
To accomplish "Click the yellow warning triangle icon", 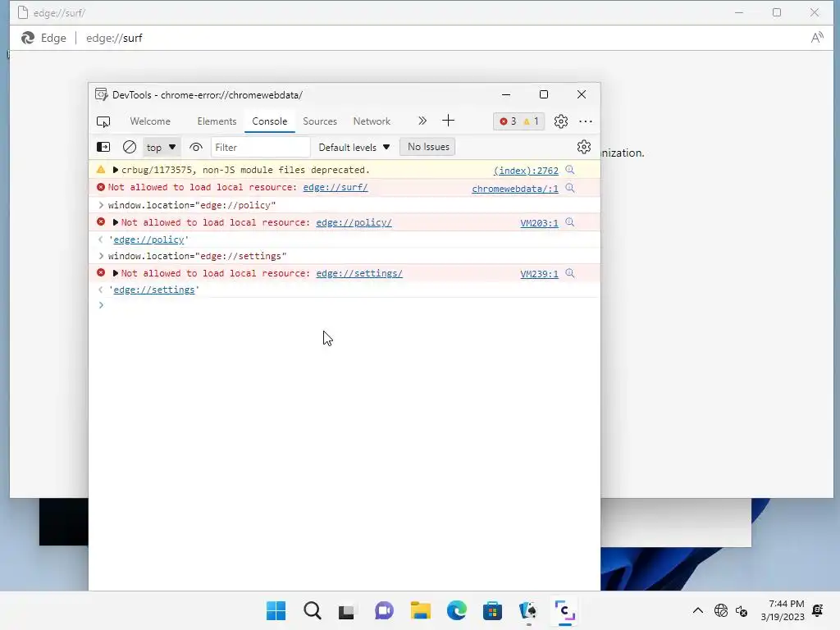I will pyautogui.click(x=101, y=170).
